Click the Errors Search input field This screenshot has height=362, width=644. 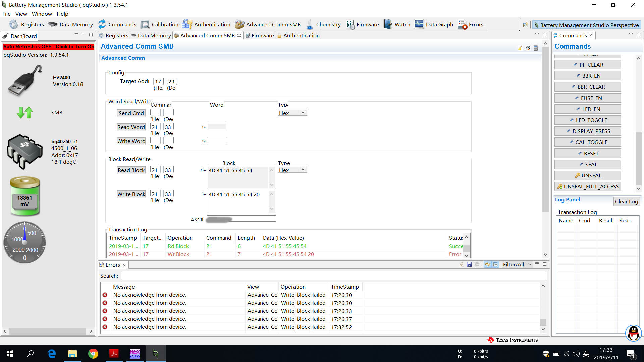(x=334, y=276)
